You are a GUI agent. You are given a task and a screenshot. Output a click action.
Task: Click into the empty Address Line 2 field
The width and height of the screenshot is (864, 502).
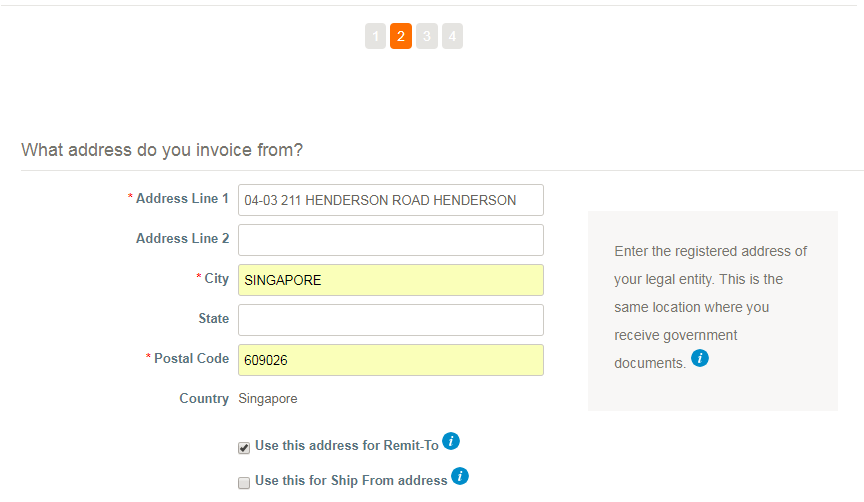point(391,240)
